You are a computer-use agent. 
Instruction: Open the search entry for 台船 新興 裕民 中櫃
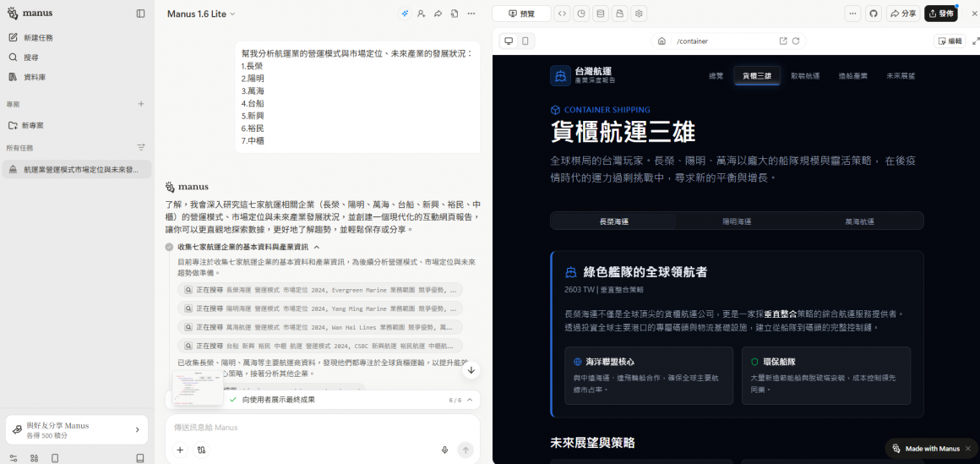320,346
